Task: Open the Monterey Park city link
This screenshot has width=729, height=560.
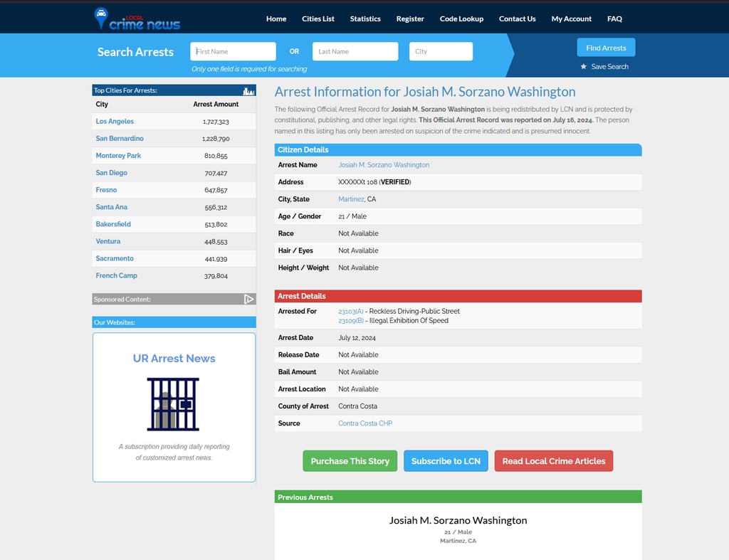Action: point(118,156)
